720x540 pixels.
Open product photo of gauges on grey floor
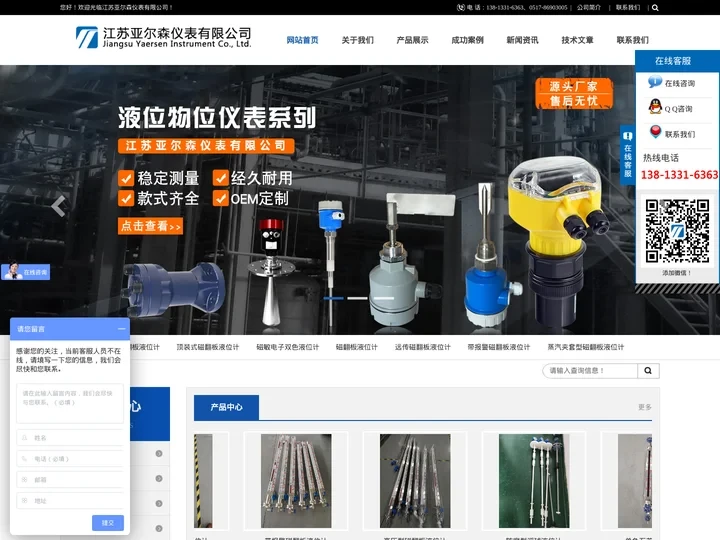point(415,481)
